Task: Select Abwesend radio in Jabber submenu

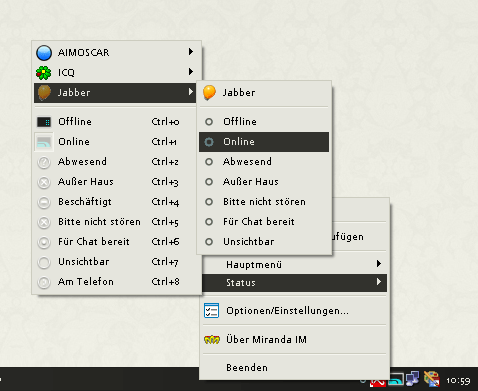Action: coord(209,162)
